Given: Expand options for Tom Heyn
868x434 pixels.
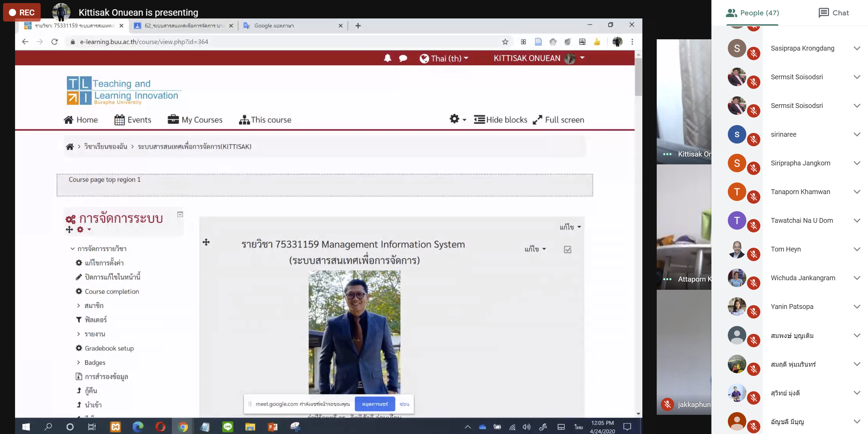Looking at the screenshot, I should coord(857,249).
